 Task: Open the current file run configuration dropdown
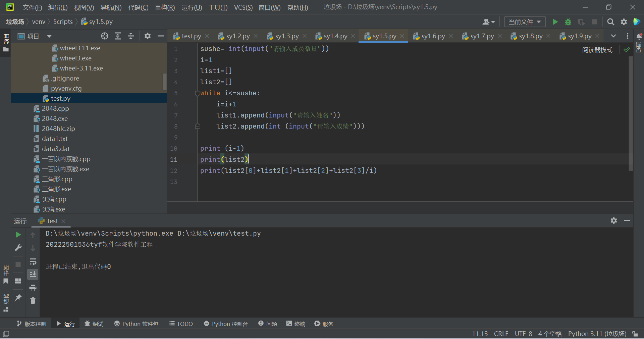point(525,22)
